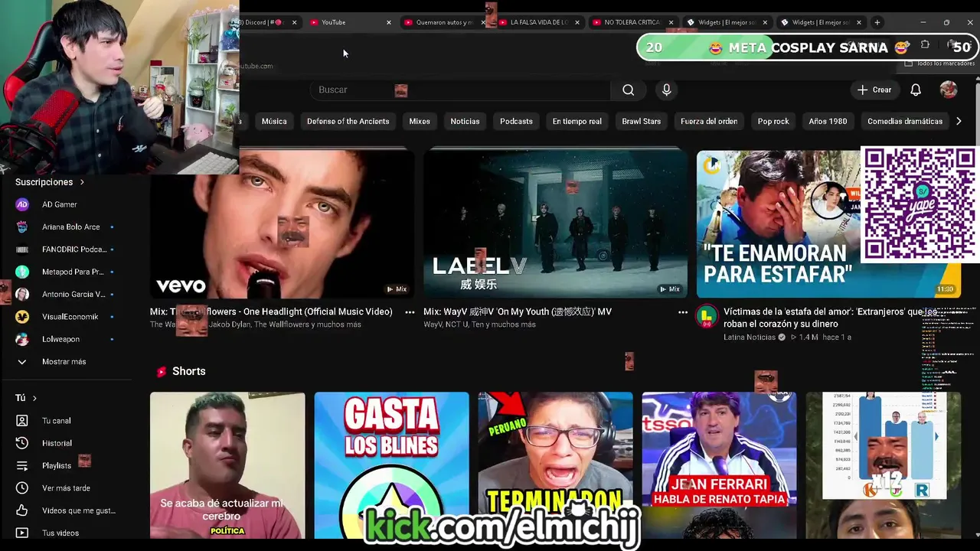The height and width of the screenshot is (551, 980).
Task: Select the Pop rock chip
Action: (773, 121)
